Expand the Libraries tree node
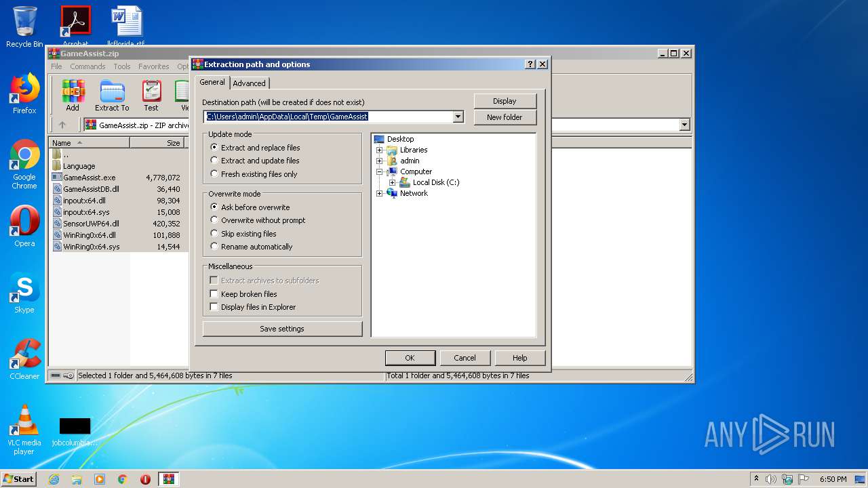 [380, 150]
